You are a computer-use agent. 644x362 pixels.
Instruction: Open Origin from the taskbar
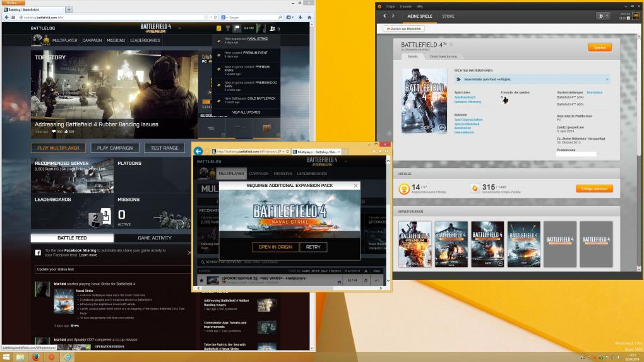[x=51, y=357]
